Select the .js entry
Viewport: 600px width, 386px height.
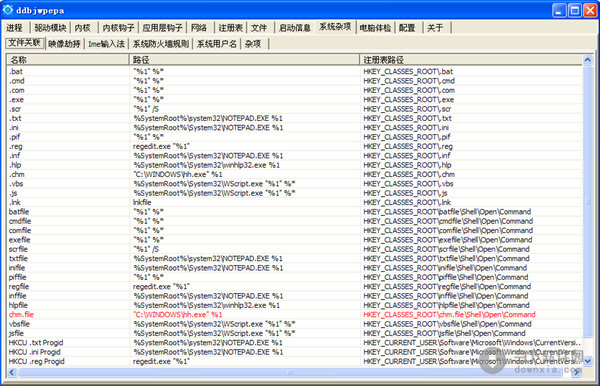coord(295,193)
